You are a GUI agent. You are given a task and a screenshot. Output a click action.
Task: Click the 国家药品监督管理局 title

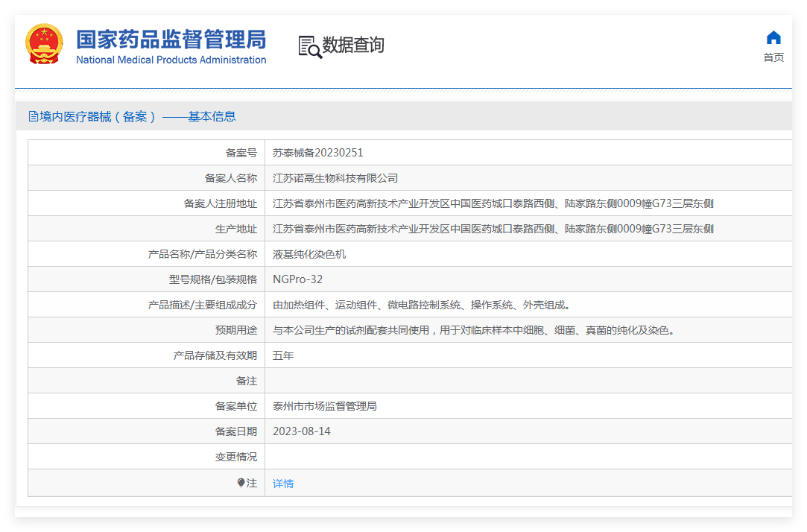pos(171,39)
